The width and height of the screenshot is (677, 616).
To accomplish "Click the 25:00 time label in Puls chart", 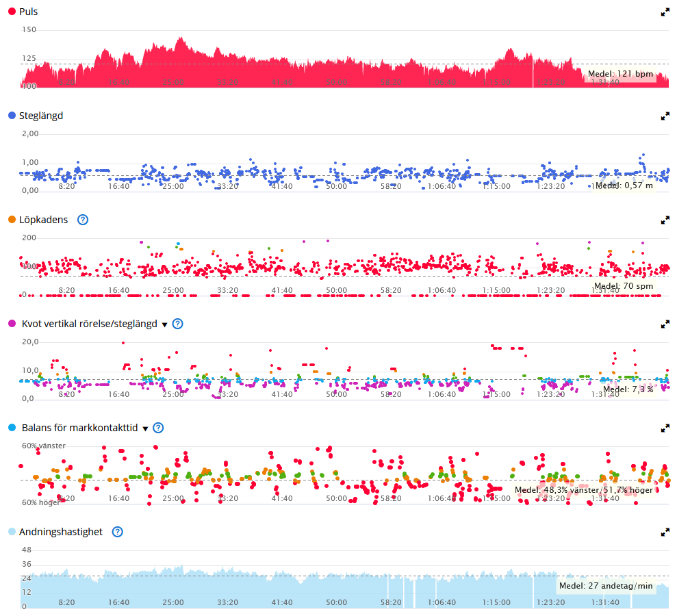I will pyautogui.click(x=173, y=82).
